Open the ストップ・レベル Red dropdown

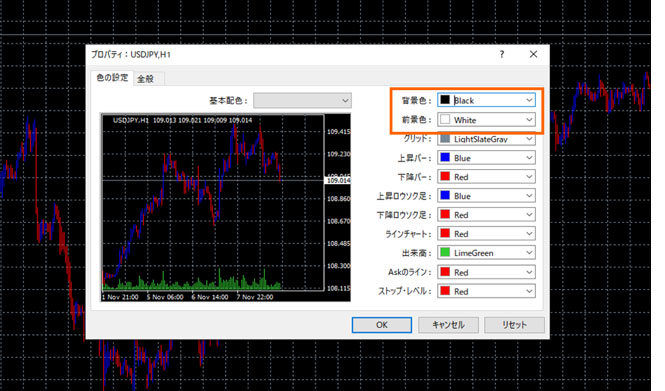click(x=486, y=291)
